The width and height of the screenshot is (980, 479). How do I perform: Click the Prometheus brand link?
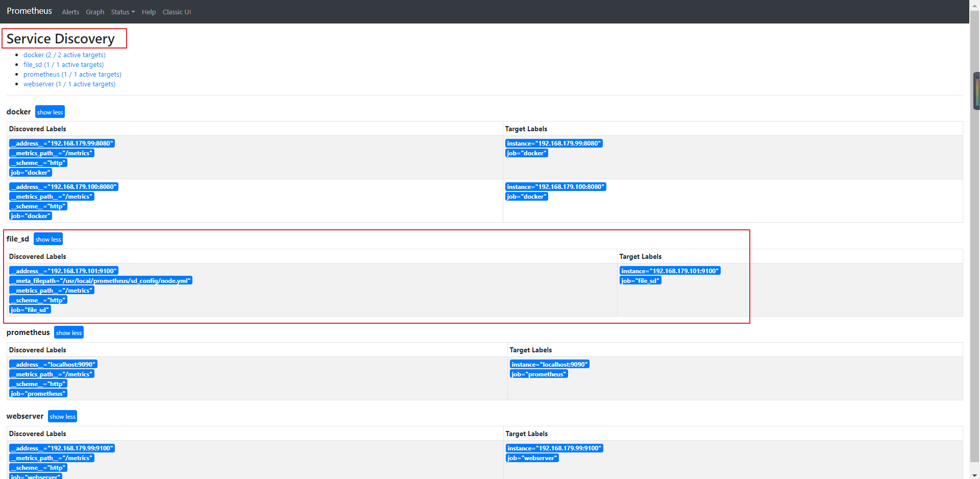click(x=29, y=11)
